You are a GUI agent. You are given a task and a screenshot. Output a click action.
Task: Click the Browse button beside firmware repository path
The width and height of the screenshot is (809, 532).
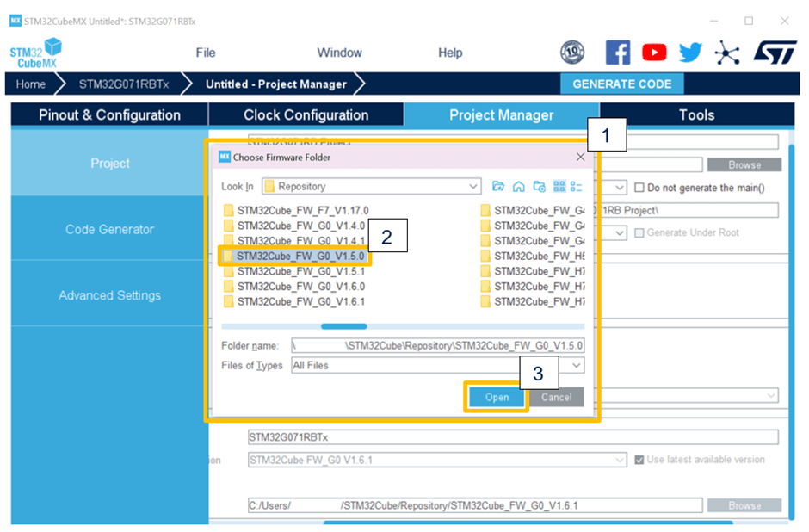[x=744, y=505]
